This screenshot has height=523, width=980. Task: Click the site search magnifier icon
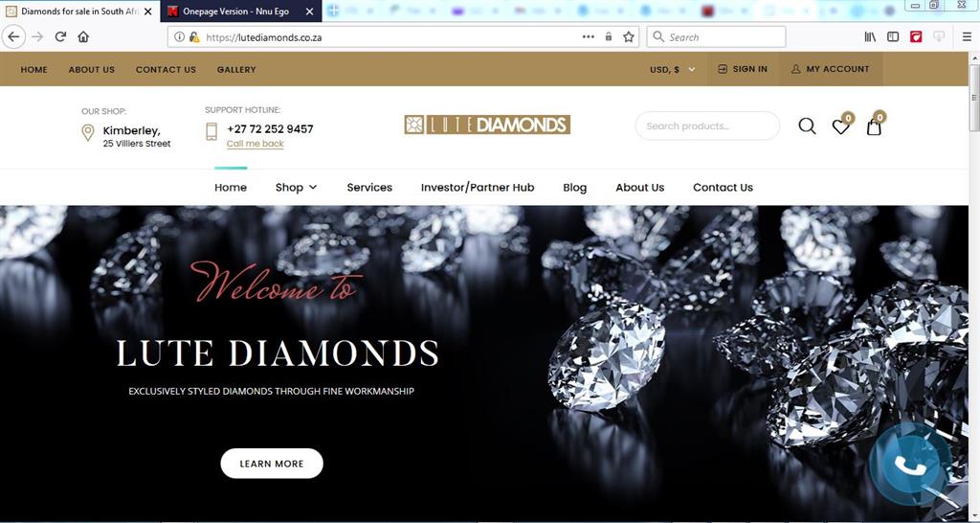(x=807, y=126)
